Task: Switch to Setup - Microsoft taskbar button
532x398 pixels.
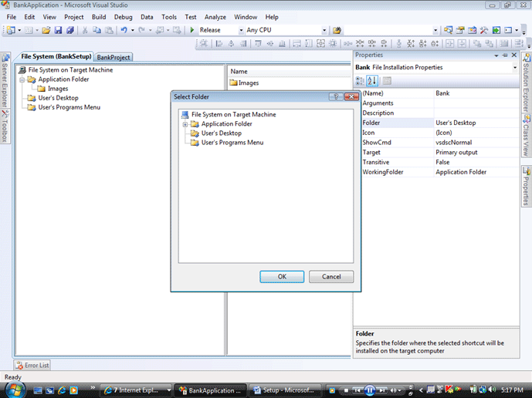Action: coord(286,390)
